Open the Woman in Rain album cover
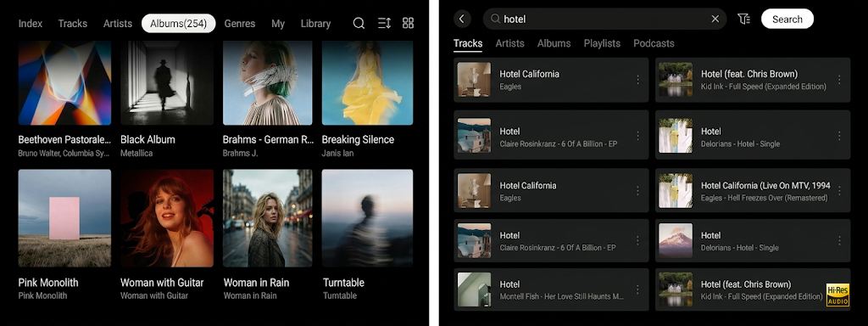The height and width of the screenshot is (326, 868). [267, 218]
